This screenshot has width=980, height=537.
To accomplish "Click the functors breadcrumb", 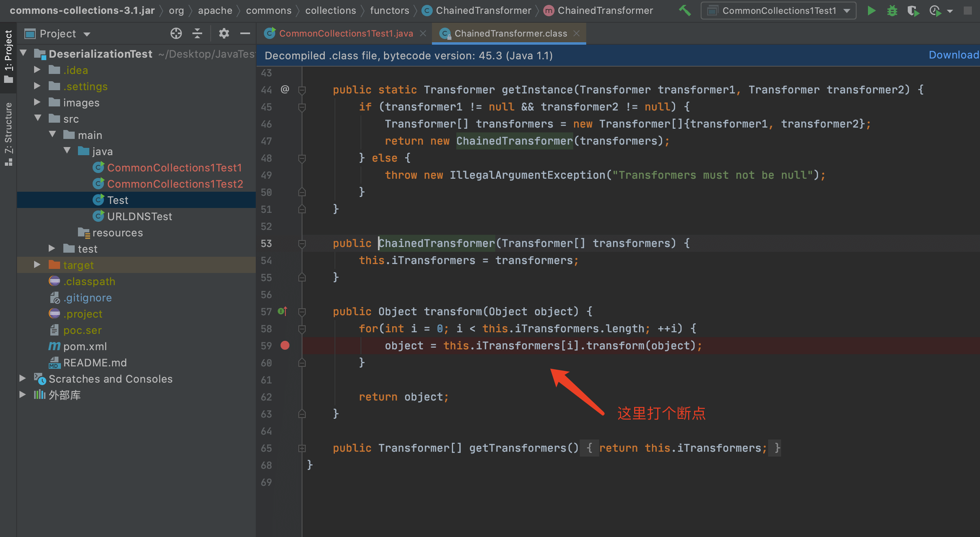I will pos(390,11).
